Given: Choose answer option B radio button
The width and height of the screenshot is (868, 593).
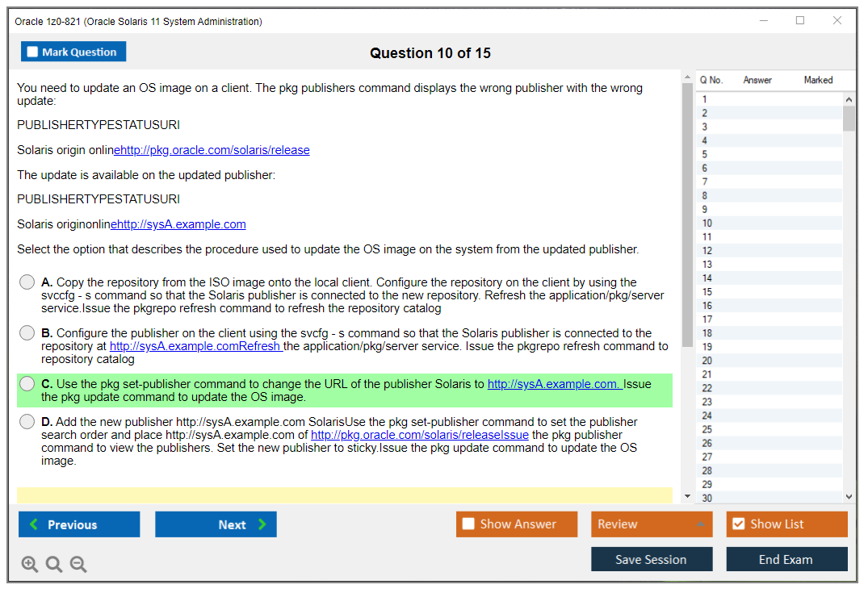Looking at the screenshot, I should click(27, 333).
